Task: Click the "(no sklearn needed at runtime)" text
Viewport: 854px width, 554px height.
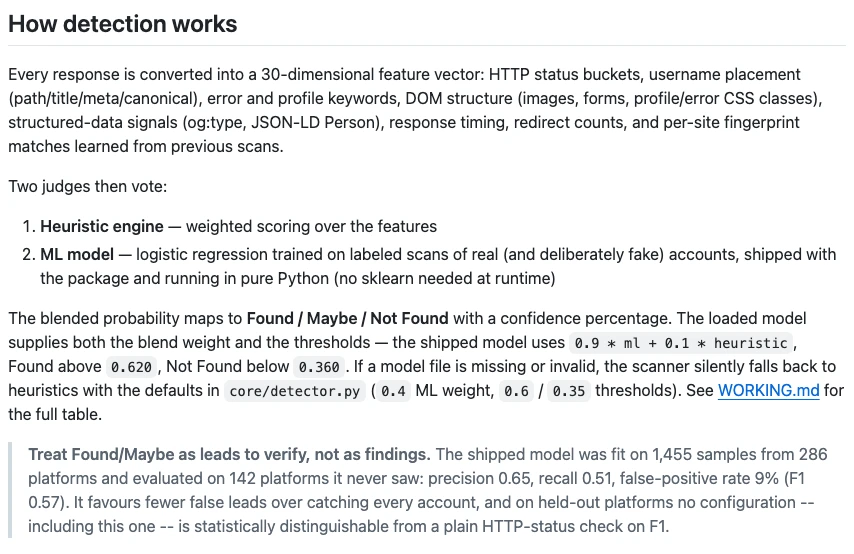Action: [444, 278]
